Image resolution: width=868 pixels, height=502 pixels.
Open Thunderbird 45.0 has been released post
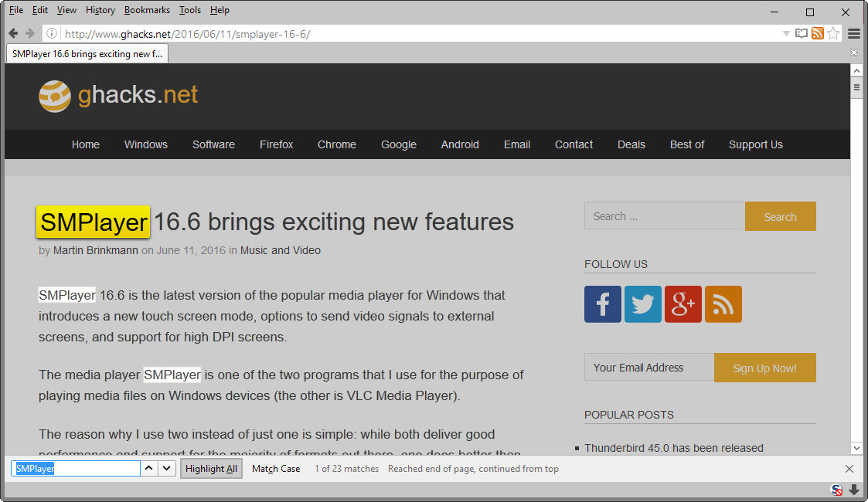(674, 448)
